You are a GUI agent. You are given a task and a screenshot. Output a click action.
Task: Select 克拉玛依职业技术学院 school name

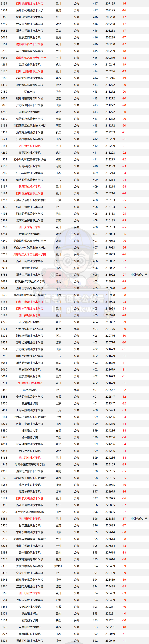coord(30,600)
